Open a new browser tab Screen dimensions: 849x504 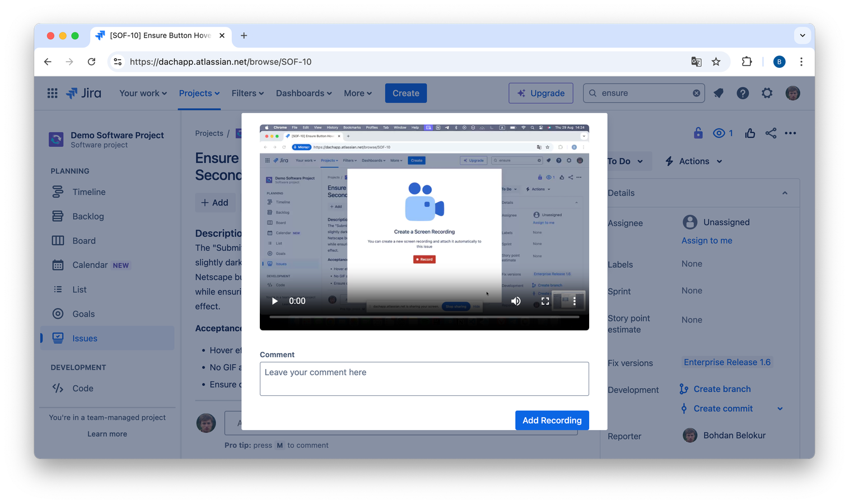pyautogui.click(x=244, y=35)
